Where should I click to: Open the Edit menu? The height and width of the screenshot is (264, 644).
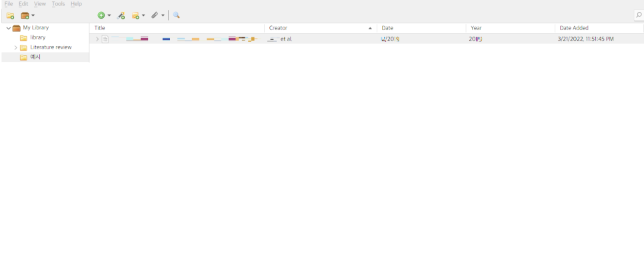[23, 4]
